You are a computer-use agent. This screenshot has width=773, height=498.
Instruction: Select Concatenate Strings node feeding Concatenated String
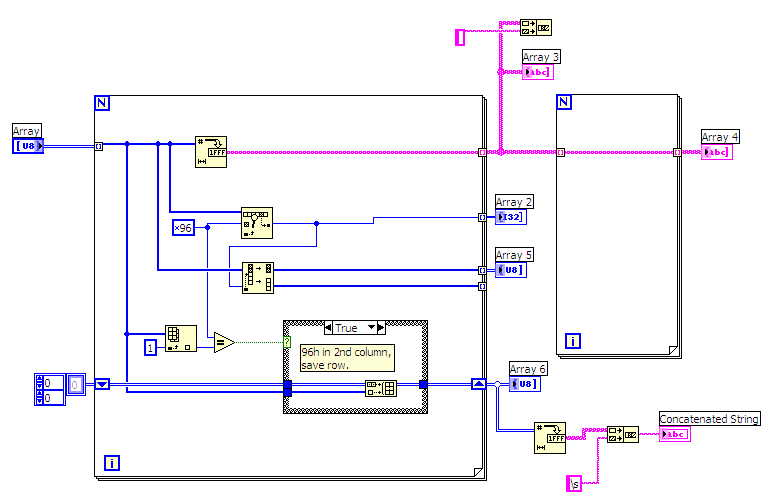pyautogui.click(x=623, y=434)
